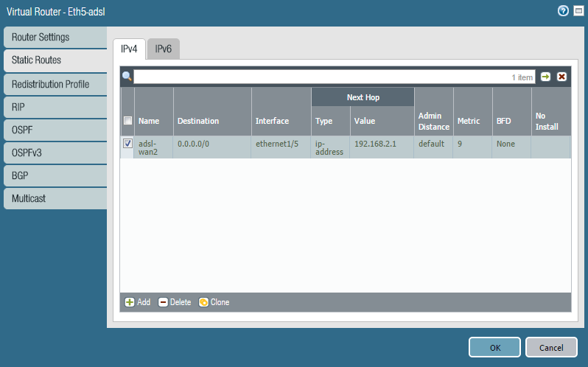This screenshot has height=367, width=588.
Task: Toggle the select-all header checkbox
Action: 128,120
